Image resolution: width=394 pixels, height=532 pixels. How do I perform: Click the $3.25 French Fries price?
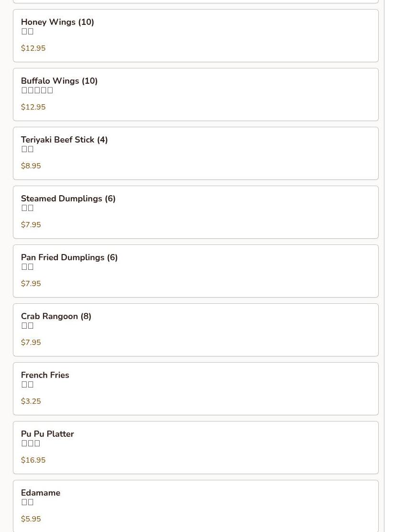click(31, 401)
